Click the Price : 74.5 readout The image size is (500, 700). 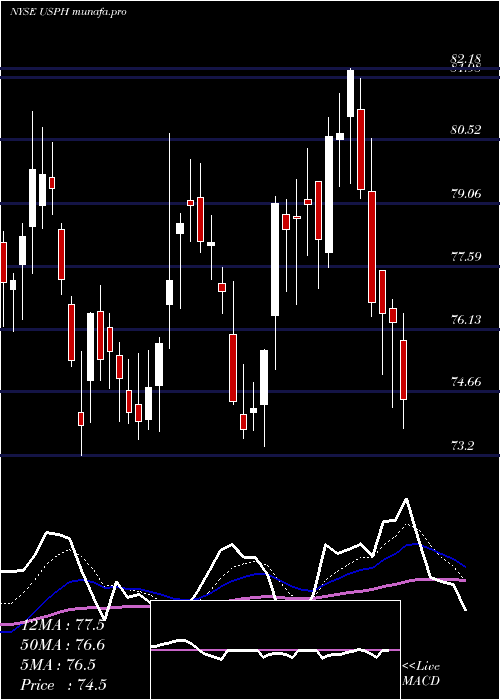pos(63,685)
